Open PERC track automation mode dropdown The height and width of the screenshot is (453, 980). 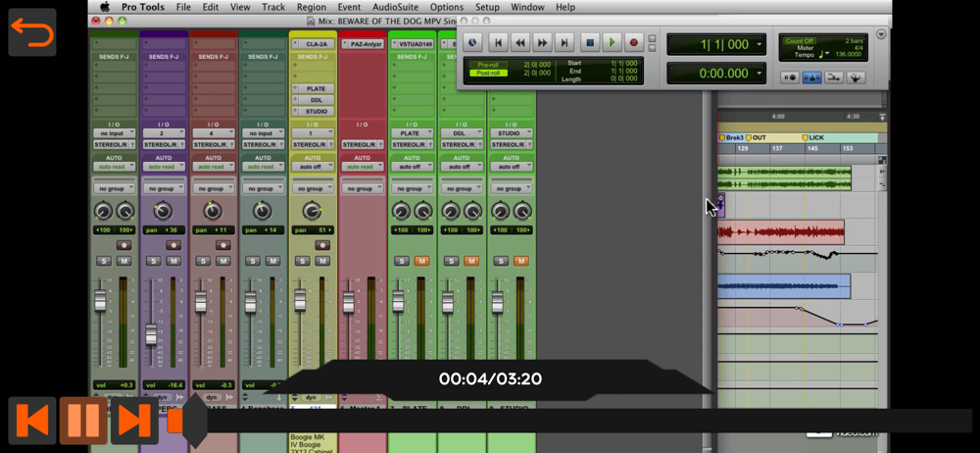(x=164, y=167)
